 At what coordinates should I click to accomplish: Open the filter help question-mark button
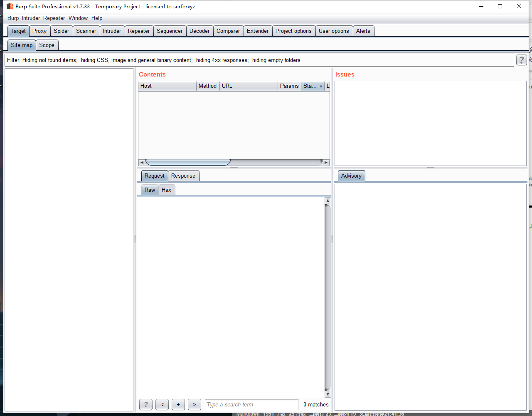(x=521, y=60)
